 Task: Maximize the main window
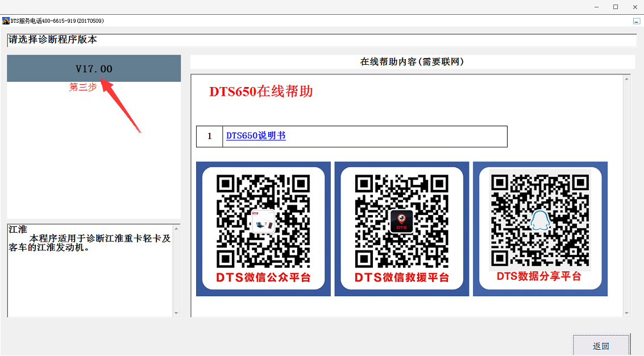click(x=616, y=7)
